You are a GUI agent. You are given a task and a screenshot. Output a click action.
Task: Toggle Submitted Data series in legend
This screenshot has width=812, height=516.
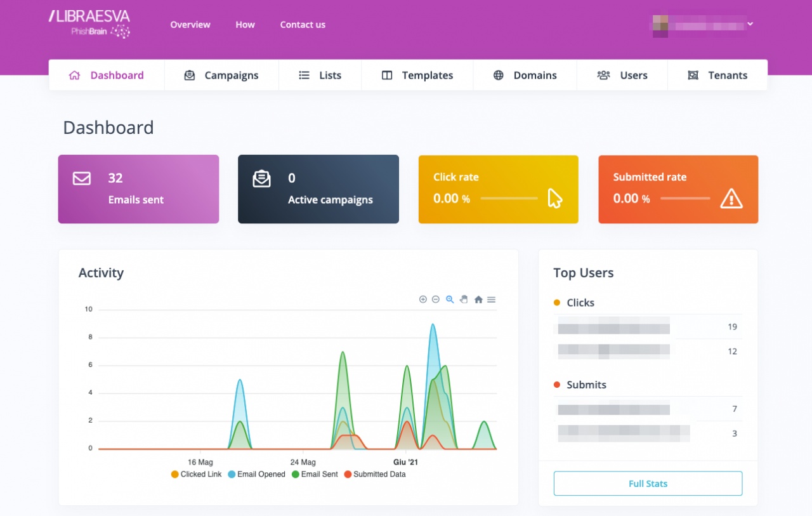[x=374, y=474]
